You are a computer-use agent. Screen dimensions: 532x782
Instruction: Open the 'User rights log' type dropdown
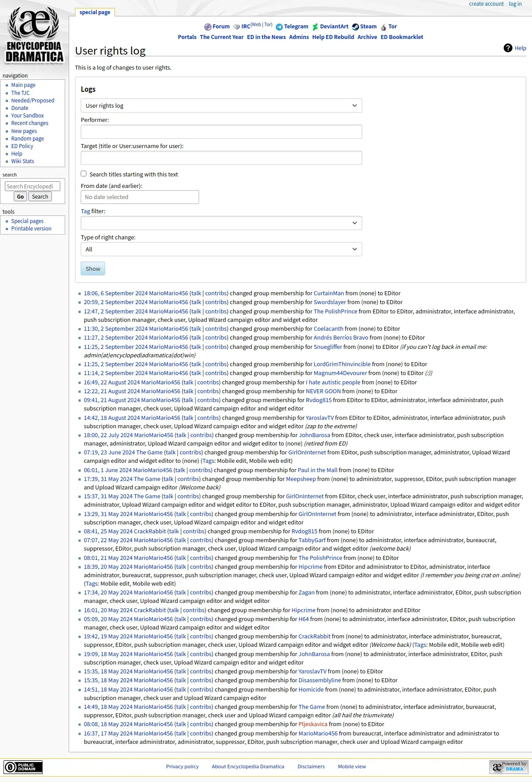pos(221,106)
